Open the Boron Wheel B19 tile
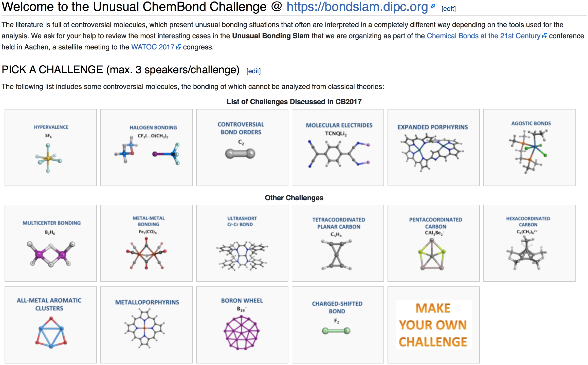Viewport: 588px width, 365px height. (242, 325)
